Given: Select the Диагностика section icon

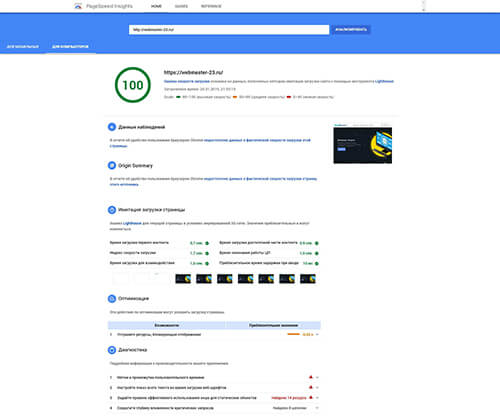Looking at the screenshot, I should click(x=112, y=350).
